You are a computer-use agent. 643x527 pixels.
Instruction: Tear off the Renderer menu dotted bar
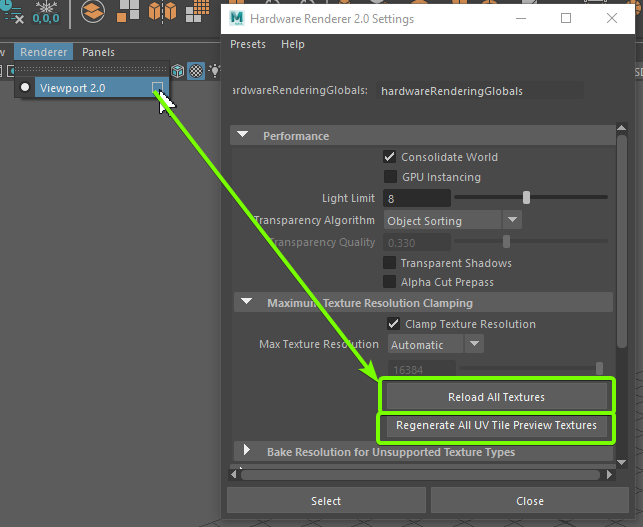pos(91,68)
